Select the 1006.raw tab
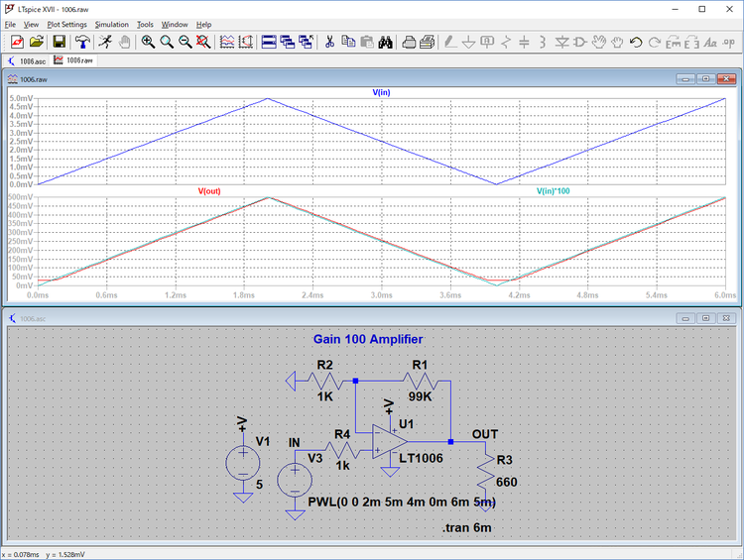 tap(74, 59)
